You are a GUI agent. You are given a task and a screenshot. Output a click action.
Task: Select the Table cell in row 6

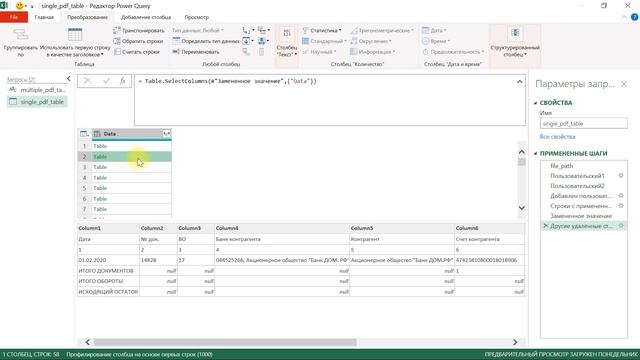[x=131, y=199]
